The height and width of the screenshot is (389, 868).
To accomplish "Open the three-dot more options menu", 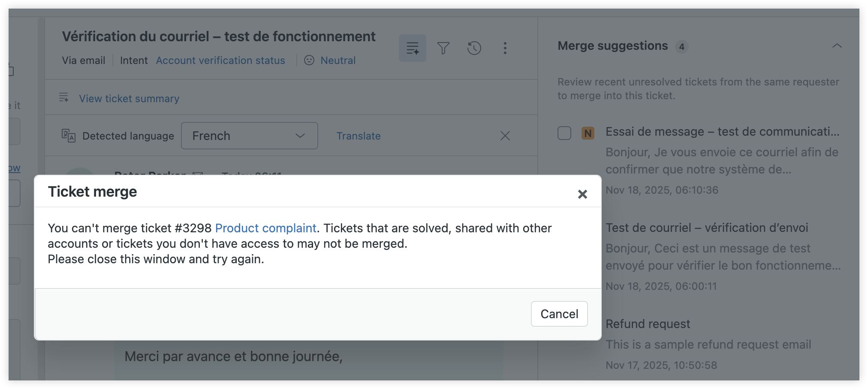I will 505,48.
